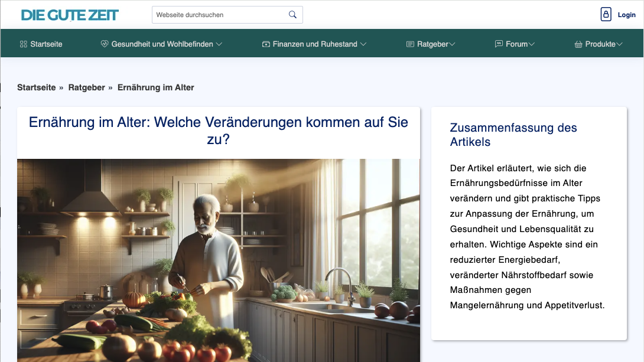Click the chat bubble icon beside Forum

click(498, 43)
